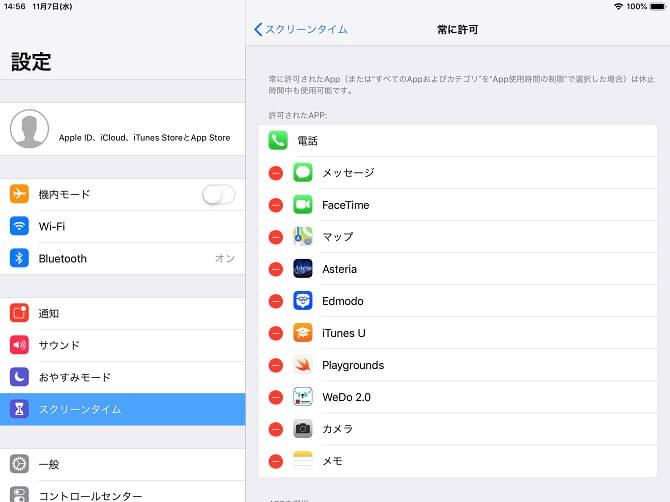670x502 pixels.
Task: Tap the 電話 row label
Action: point(307,141)
